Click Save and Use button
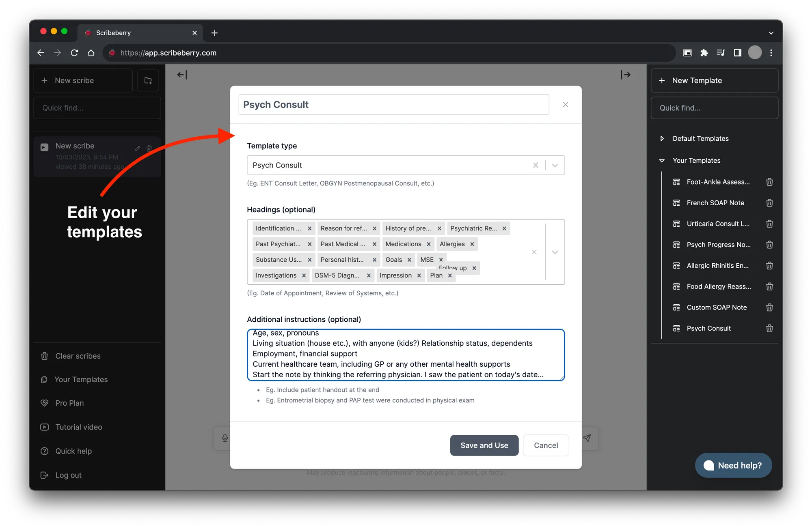The image size is (812, 529). click(x=484, y=445)
